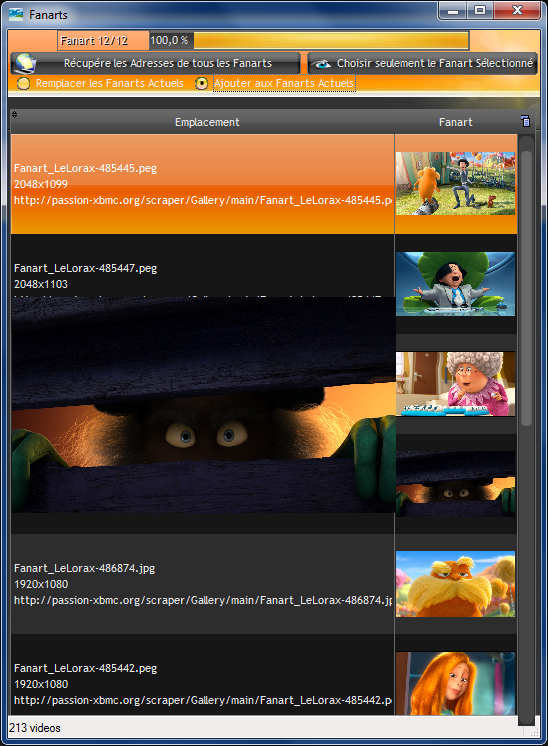Click the 2048x1099 resolution text
This screenshot has width=548, height=746.
[x=41, y=184]
